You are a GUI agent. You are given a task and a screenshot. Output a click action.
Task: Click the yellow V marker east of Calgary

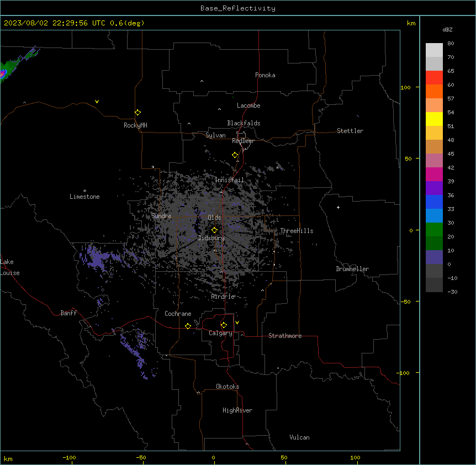237,323
